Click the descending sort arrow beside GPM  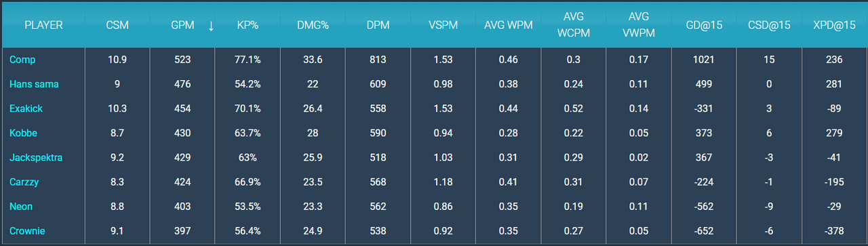pyautogui.click(x=211, y=26)
